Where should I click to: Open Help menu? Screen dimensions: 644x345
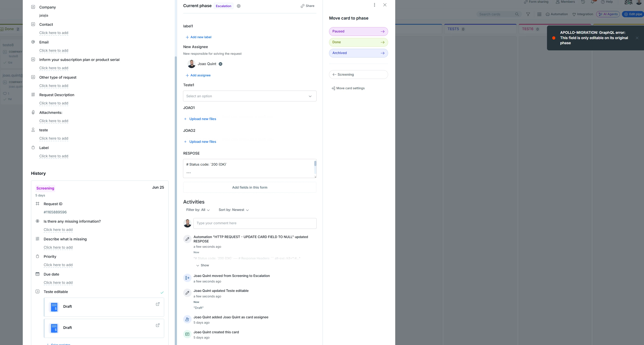pos(607,2)
